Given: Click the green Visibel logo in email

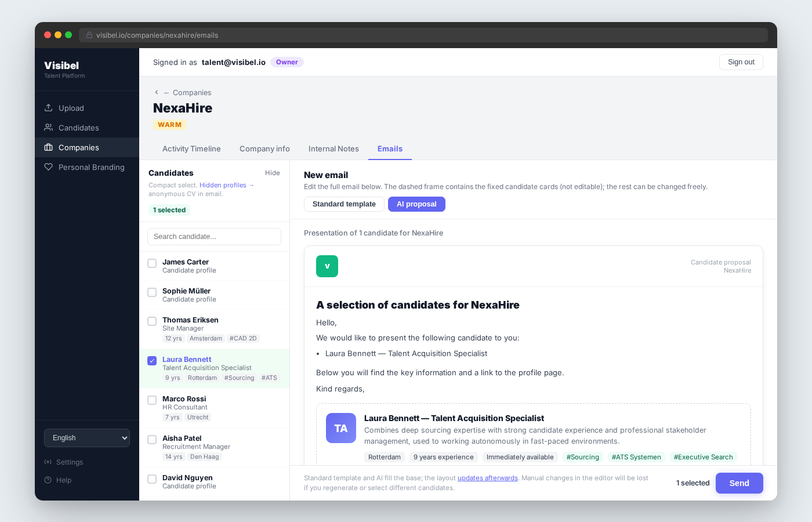Looking at the screenshot, I should (327, 266).
